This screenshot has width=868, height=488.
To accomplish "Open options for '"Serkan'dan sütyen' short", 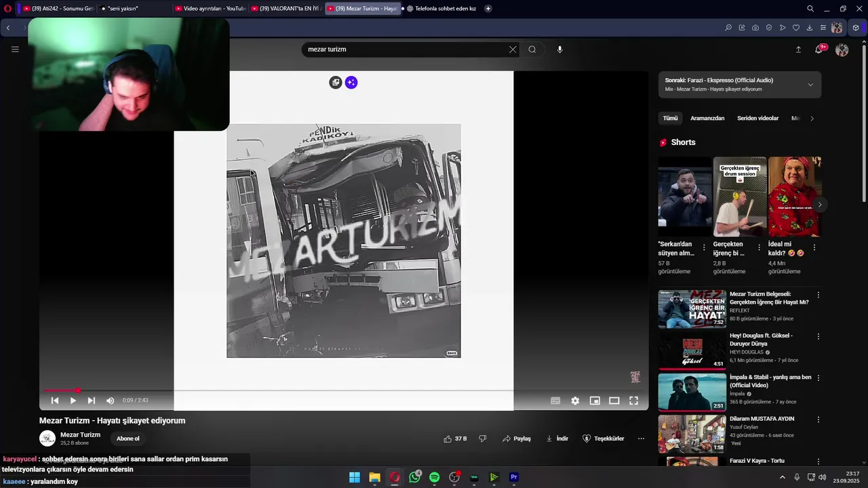I will click(x=704, y=248).
